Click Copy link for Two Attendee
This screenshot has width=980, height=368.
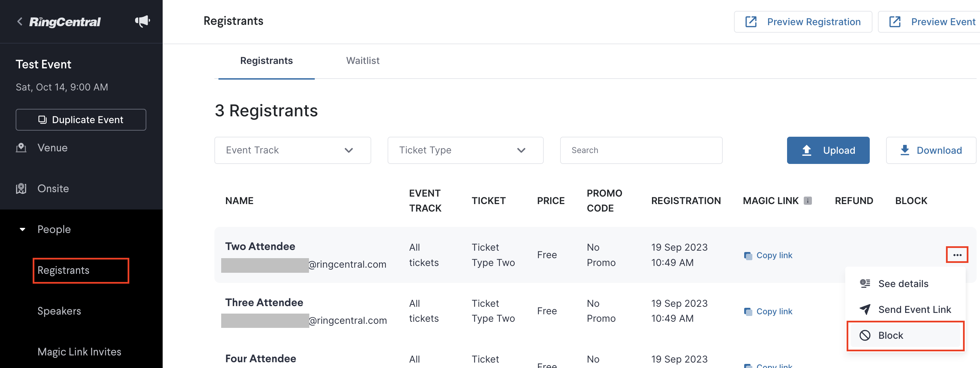coord(774,255)
